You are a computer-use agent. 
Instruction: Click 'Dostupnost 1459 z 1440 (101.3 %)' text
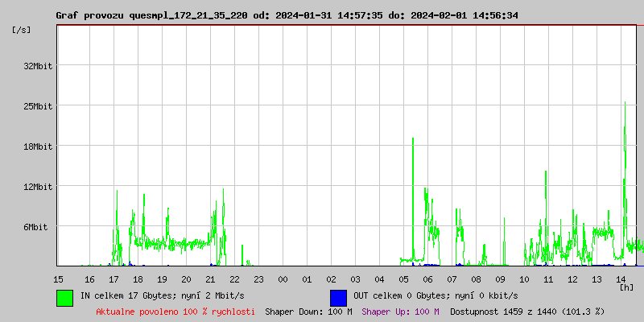pos(527,312)
